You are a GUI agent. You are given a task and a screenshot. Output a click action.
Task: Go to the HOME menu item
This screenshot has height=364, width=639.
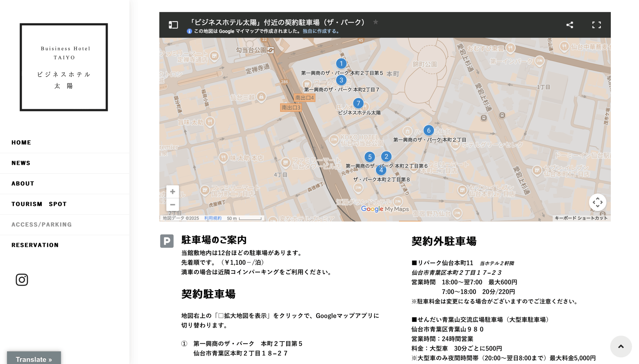(x=21, y=143)
